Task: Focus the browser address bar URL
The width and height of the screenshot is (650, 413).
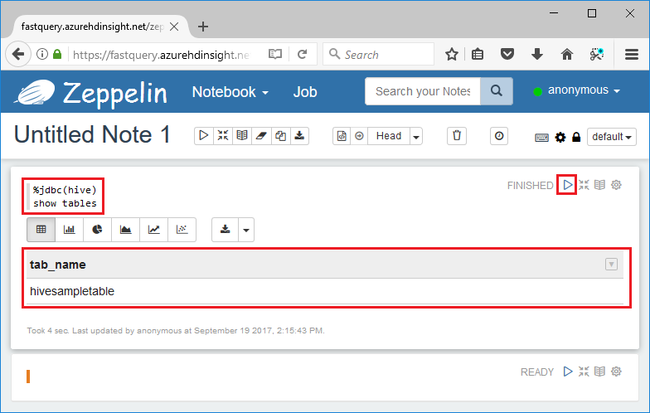Action: tap(162, 55)
